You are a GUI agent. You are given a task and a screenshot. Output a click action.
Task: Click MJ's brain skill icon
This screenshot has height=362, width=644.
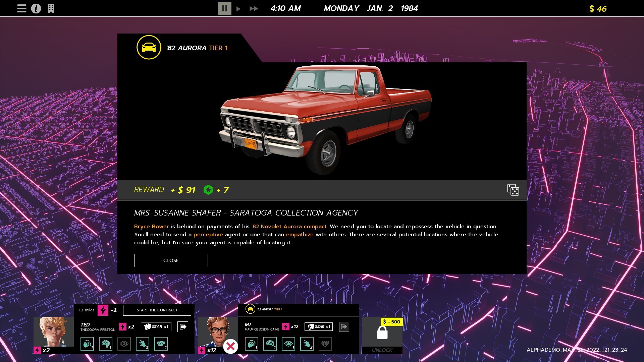(270, 344)
